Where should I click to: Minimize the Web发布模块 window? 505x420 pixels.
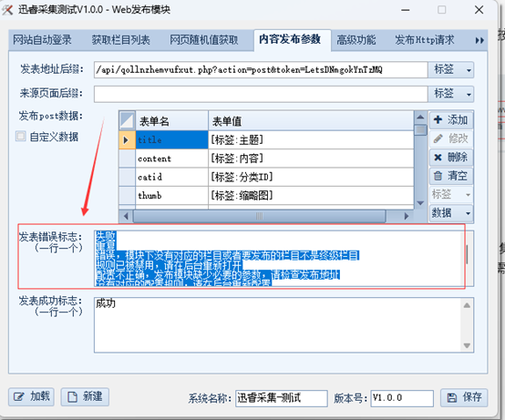coord(406,10)
